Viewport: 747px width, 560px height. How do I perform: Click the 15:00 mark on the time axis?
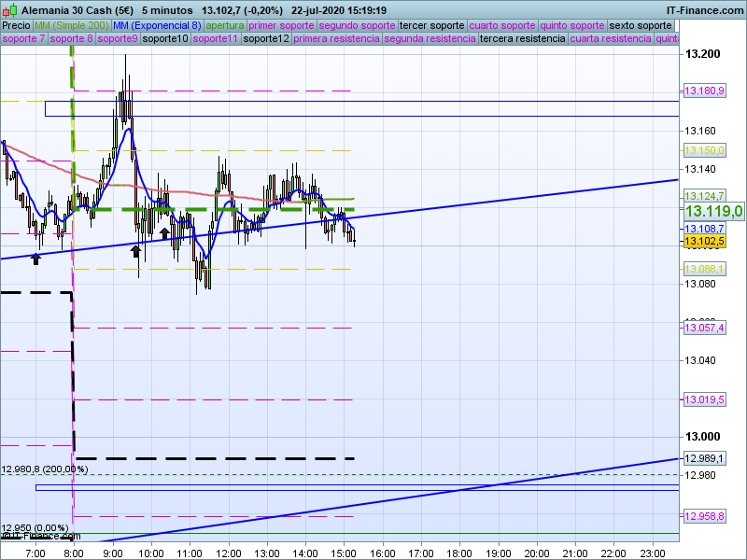344,553
